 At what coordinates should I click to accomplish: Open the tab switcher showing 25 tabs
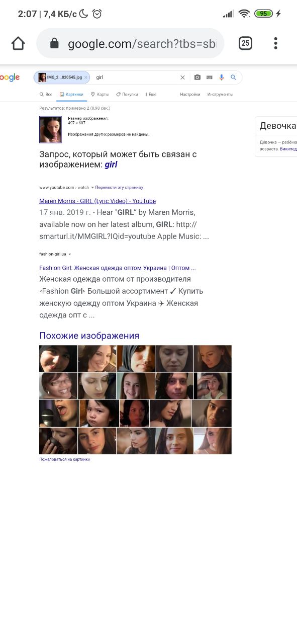click(245, 43)
